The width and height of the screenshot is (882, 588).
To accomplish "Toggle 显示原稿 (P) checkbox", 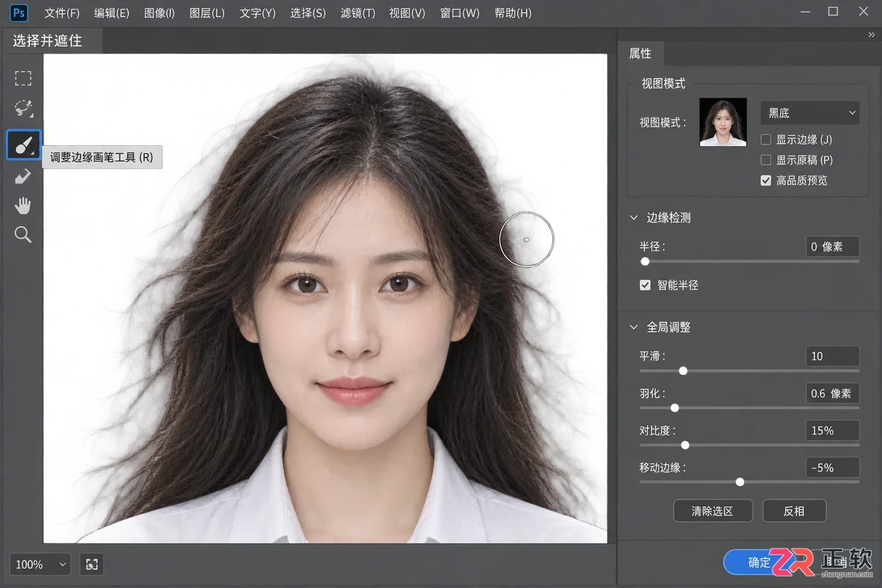I will point(766,160).
